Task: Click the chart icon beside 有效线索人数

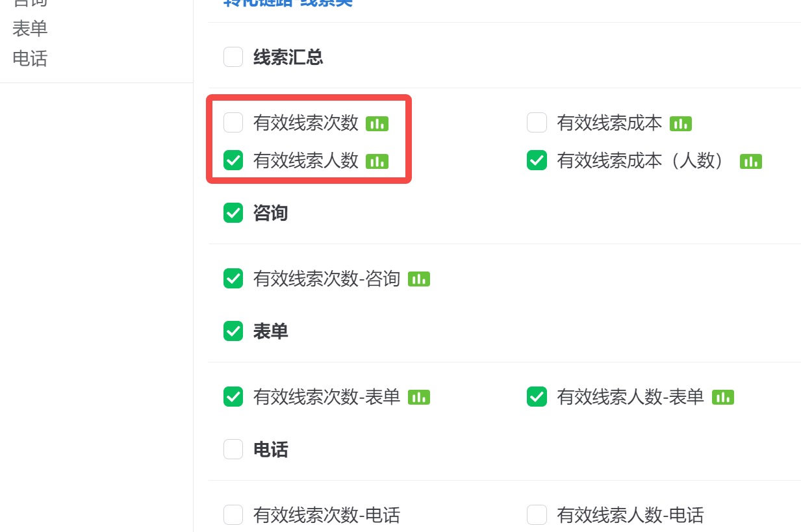Action: (x=377, y=161)
